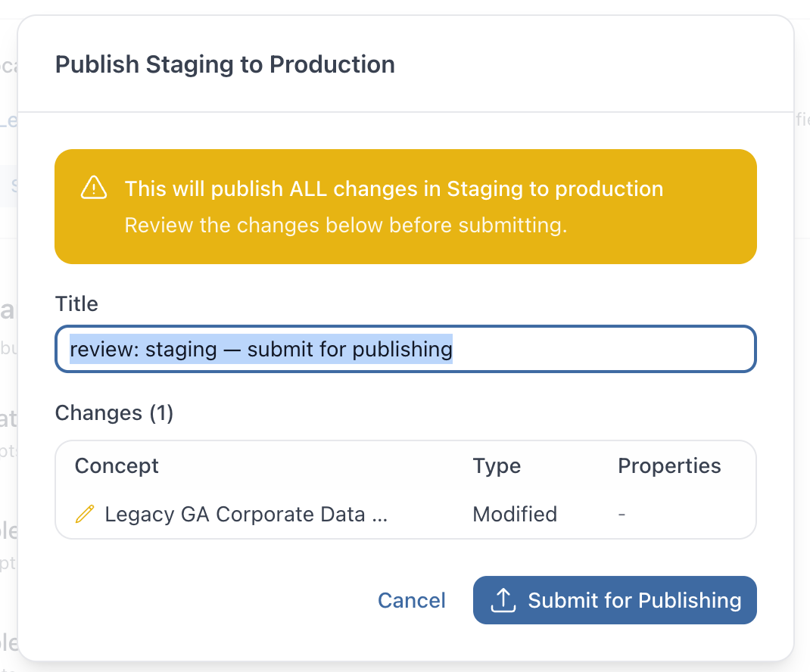Click the Cancel link

(x=411, y=600)
